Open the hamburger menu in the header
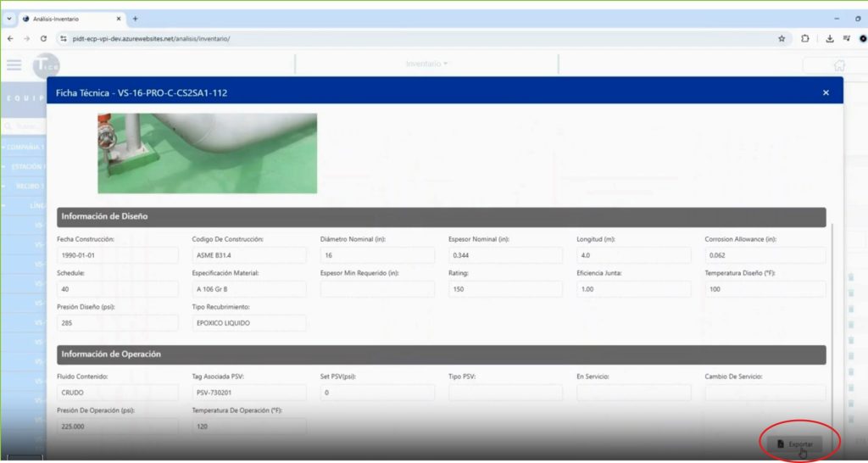 tap(14, 65)
